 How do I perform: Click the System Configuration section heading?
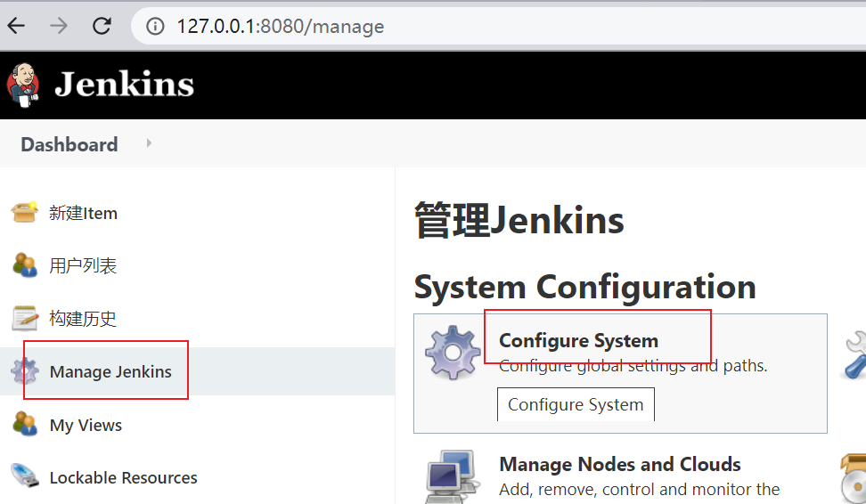584,287
